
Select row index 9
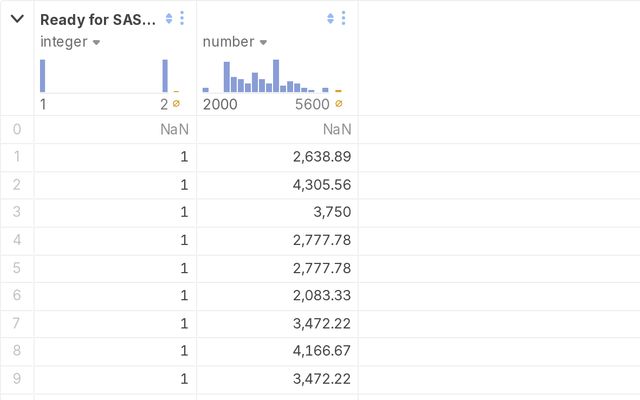pyautogui.click(x=17, y=380)
